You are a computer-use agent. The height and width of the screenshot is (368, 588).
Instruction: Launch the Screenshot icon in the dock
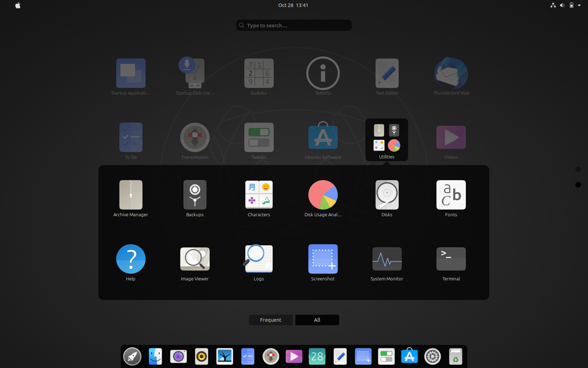coord(363,357)
